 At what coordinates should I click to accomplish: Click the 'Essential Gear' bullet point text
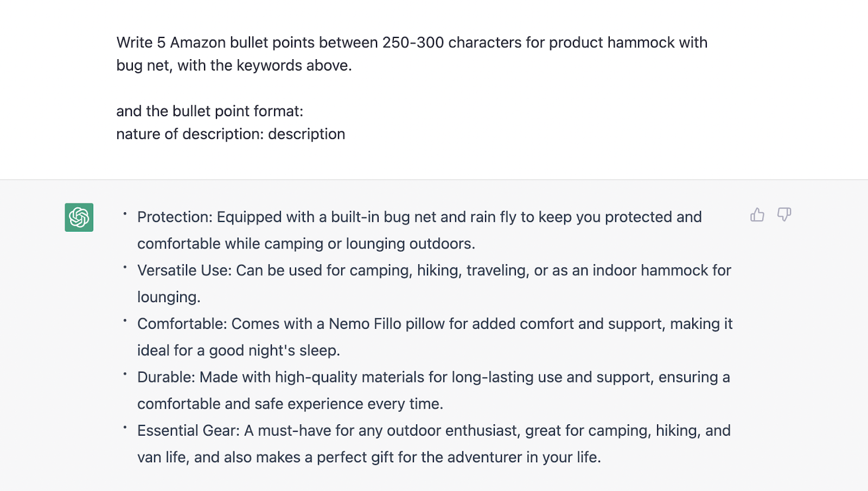tap(434, 444)
